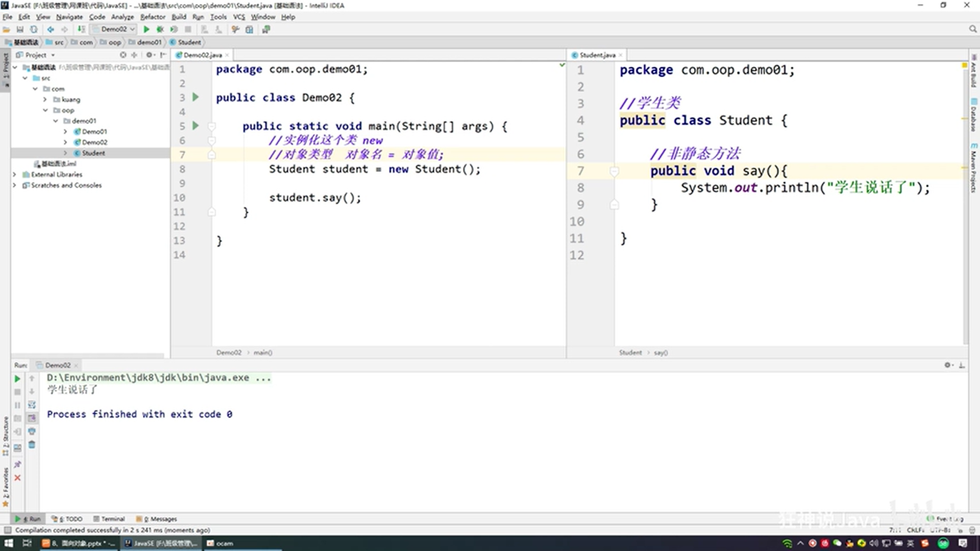980x551 pixels.
Task: Click the right editor's vertical scrollbar
Action: pyautogui.click(x=965, y=204)
